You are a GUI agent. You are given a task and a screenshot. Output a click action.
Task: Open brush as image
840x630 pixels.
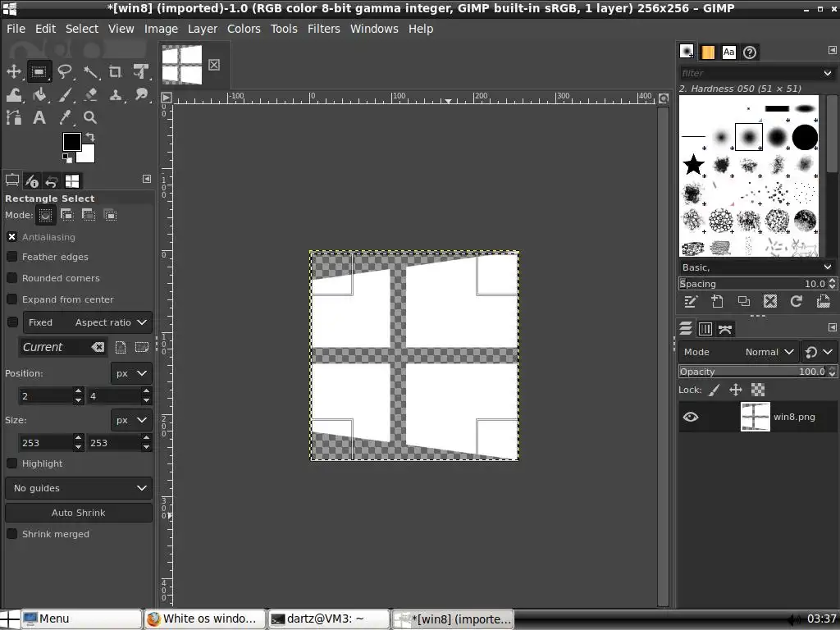[823, 301]
